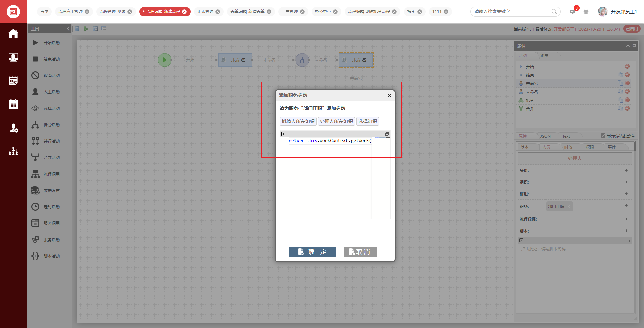
Task: Open the organization chart icon in red sidebar
Action: coord(13,151)
